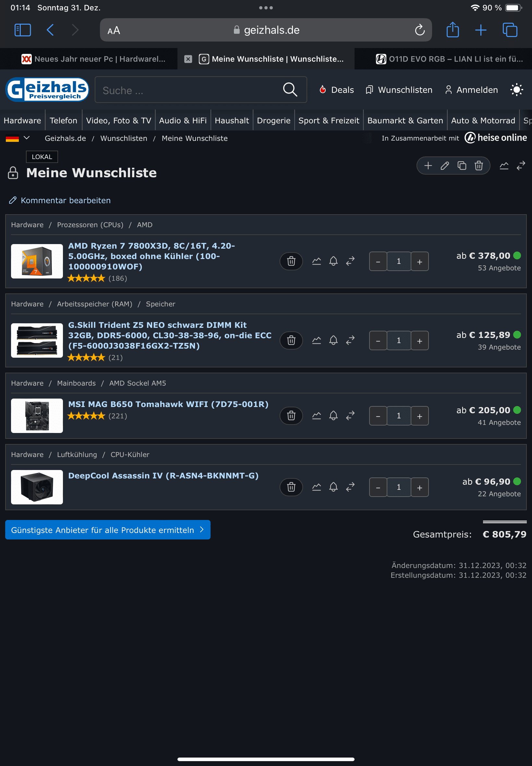Tap the AA reader options button

pyautogui.click(x=114, y=31)
